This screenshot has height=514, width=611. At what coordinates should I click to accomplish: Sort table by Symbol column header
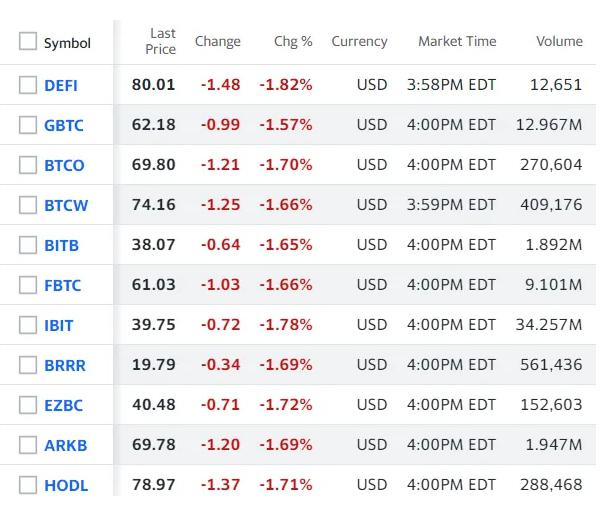point(67,43)
